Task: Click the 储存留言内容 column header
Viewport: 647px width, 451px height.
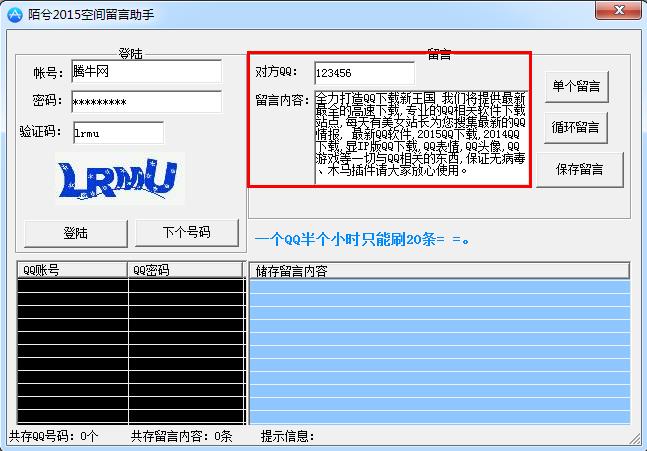Action: (438, 270)
